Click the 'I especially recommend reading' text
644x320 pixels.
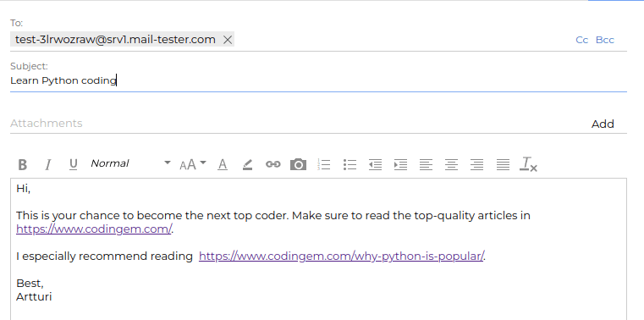point(104,257)
